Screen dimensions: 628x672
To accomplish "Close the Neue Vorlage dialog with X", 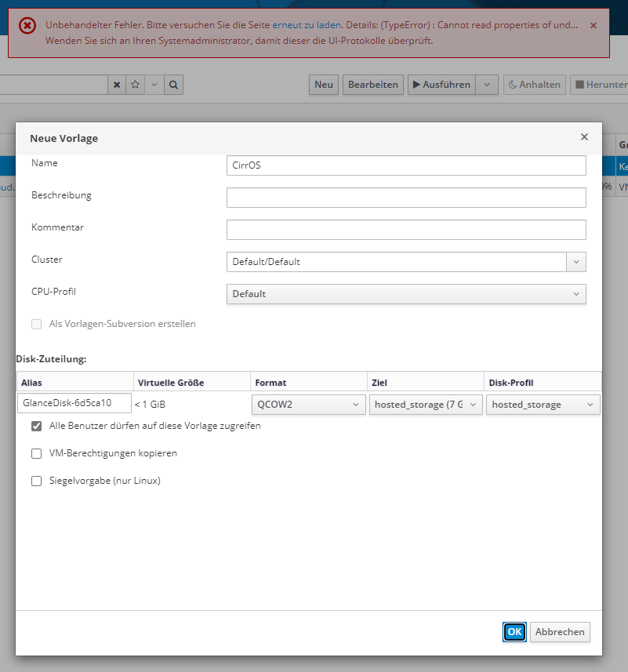I will [x=584, y=136].
